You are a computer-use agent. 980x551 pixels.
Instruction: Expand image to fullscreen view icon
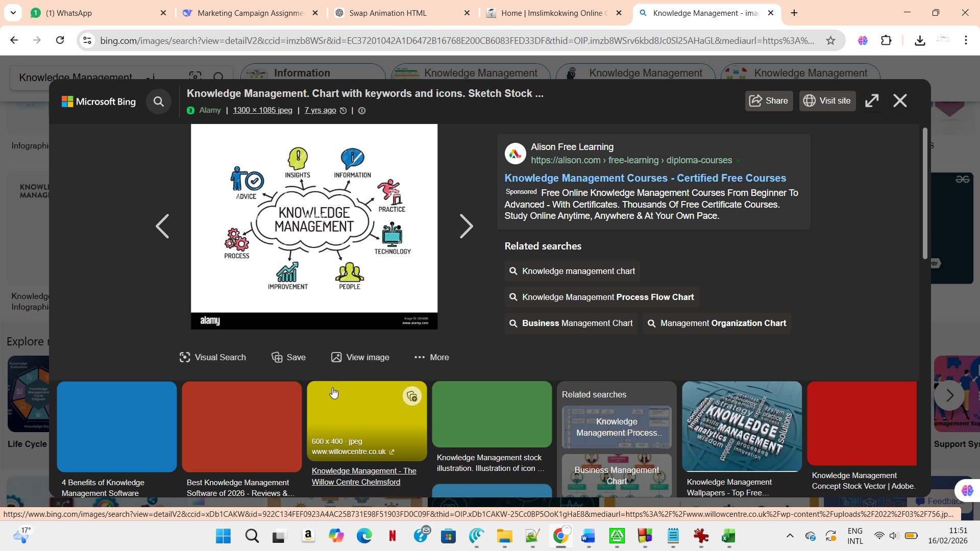pyautogui.click(x=872, y=101)
